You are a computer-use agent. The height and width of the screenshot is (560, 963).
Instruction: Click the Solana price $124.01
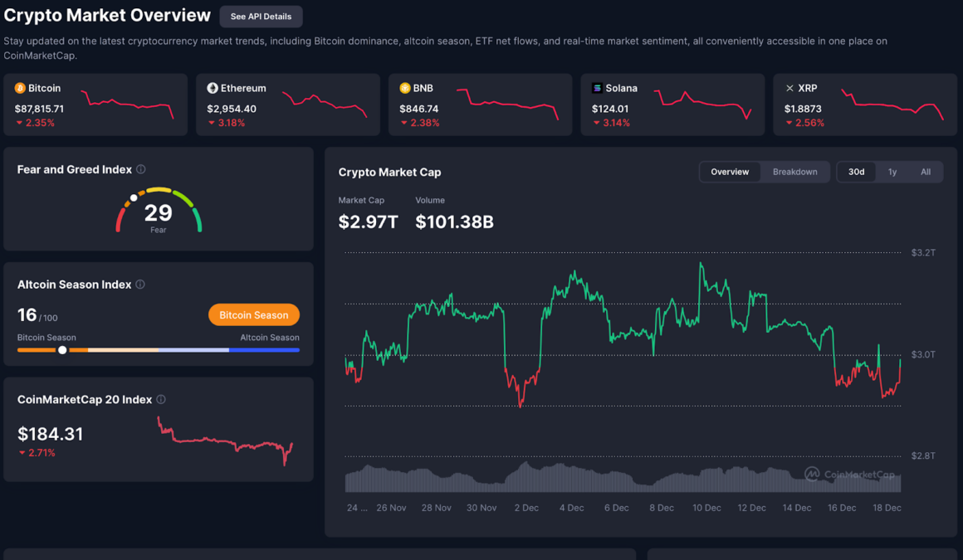(x=610, y=109)
